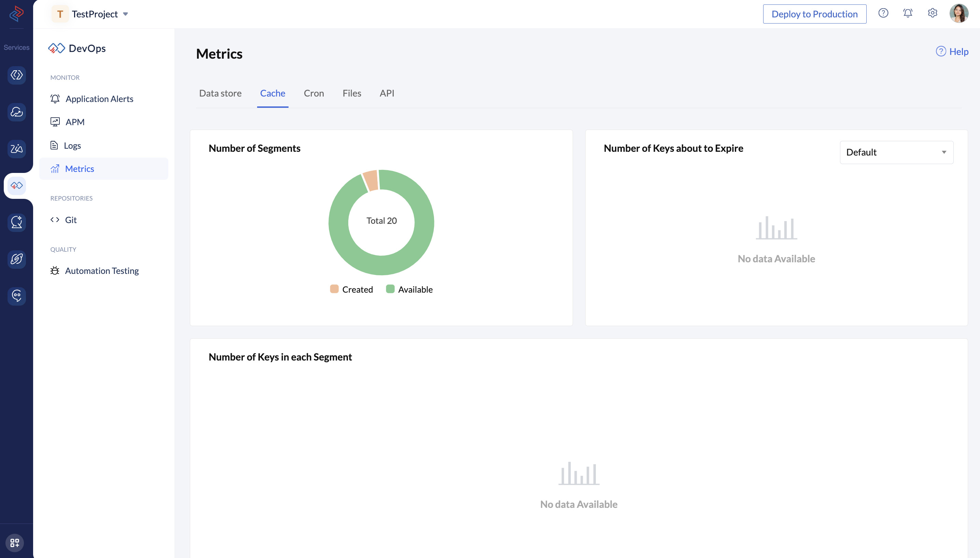
Task: Open the Zia AI service icon
Action: coord(16,149)
